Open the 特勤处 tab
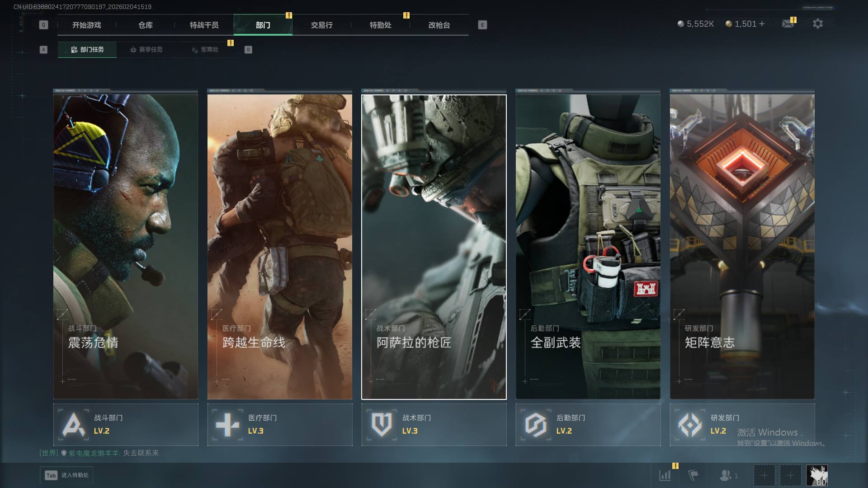 click(x=380, y=25)
